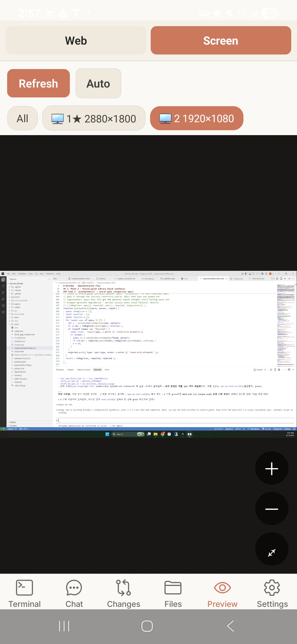Expand the DOCS folder in Explorer
Screen dimensions: 297x644
click(29, 297)
